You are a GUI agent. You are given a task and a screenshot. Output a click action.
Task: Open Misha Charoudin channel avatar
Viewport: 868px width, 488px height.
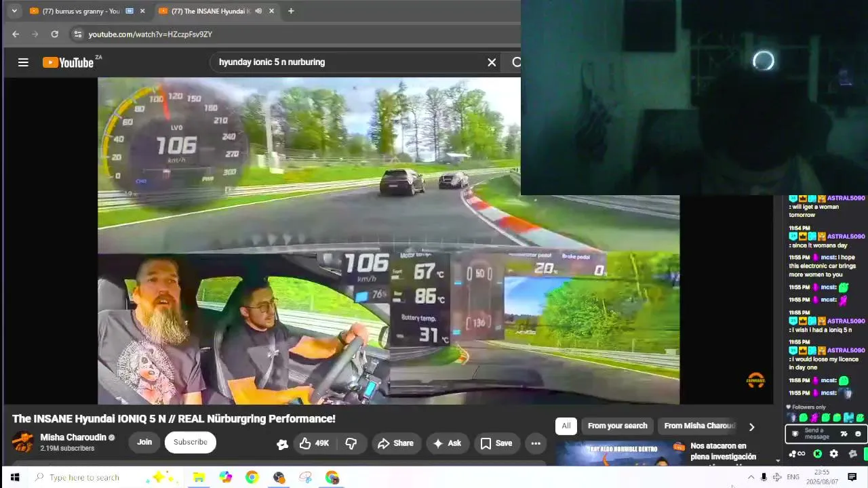pyautogui.click(x=22, y=443)
